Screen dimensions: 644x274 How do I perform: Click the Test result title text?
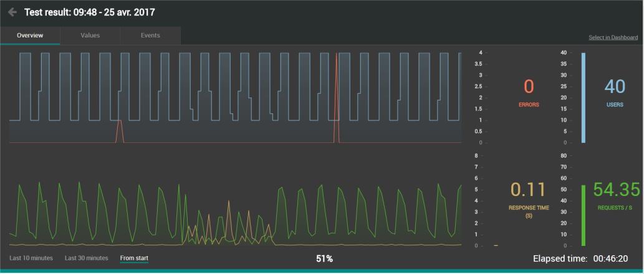(x=90, y=12)
